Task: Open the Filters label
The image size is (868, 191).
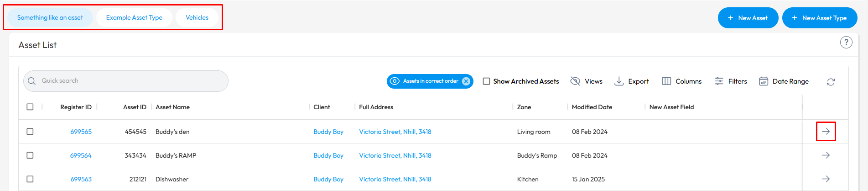Action: click(x=738, y=81)
